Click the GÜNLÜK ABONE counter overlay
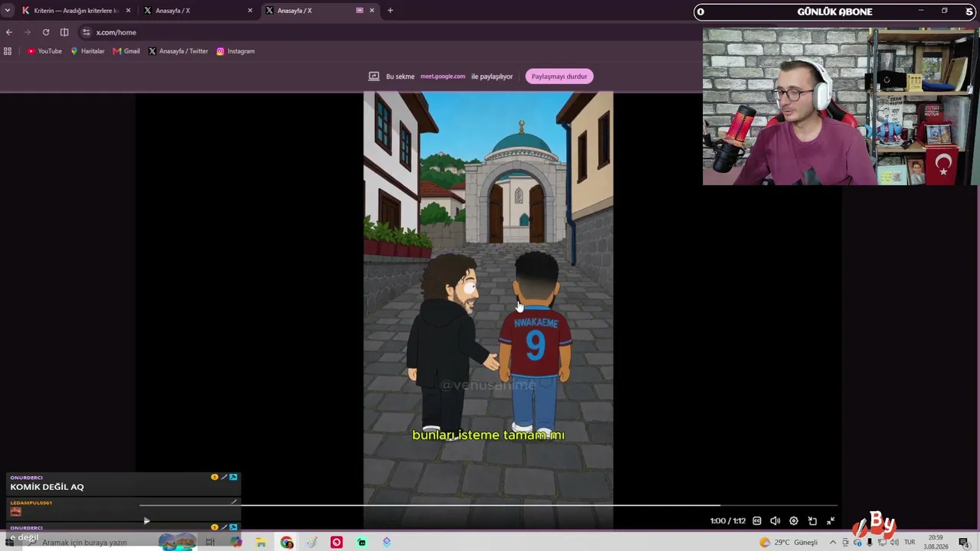This screenshot has height=551, width=980. point(835,11)
